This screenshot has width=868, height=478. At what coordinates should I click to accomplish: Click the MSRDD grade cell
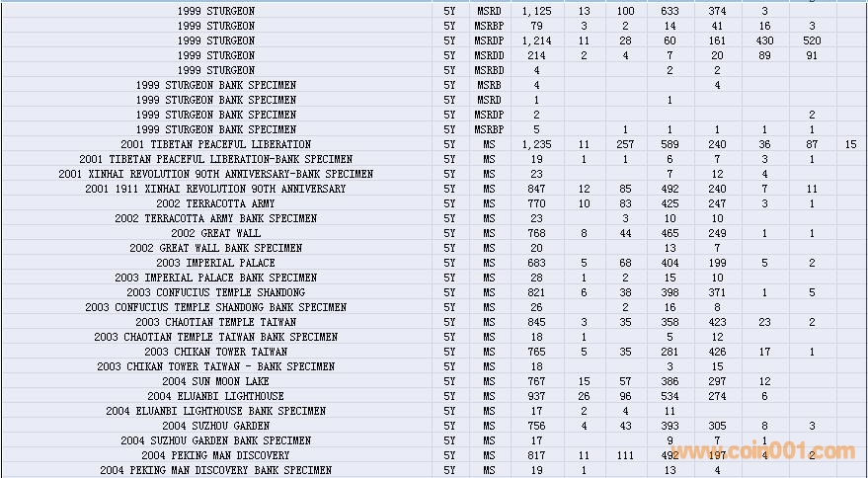(488, 55)
